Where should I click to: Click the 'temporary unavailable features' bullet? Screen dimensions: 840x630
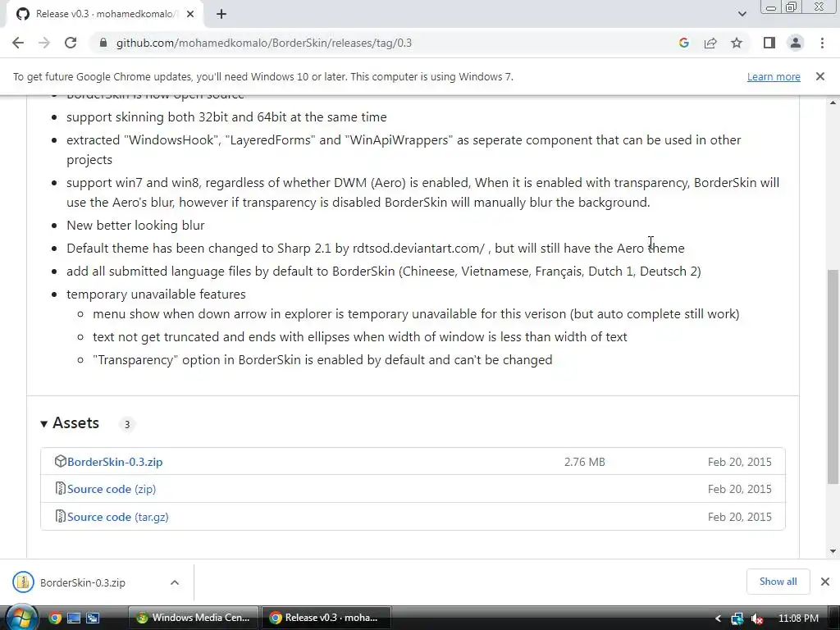click(156, 294)
